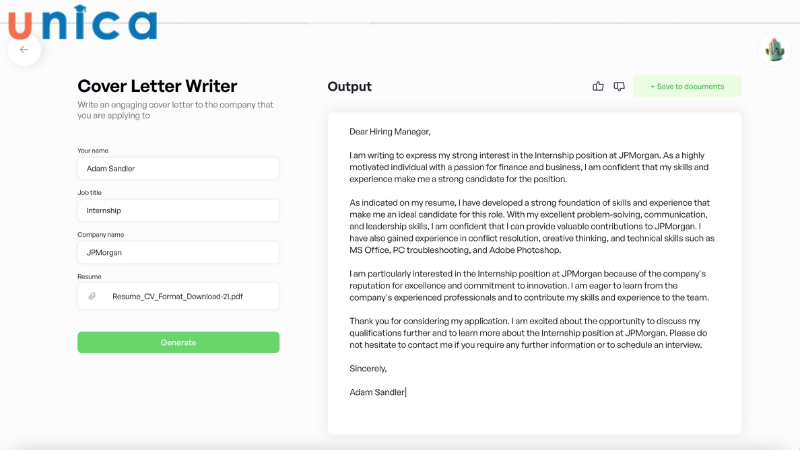Click the Cover Letter Writer heading

(x=157, y=86)
